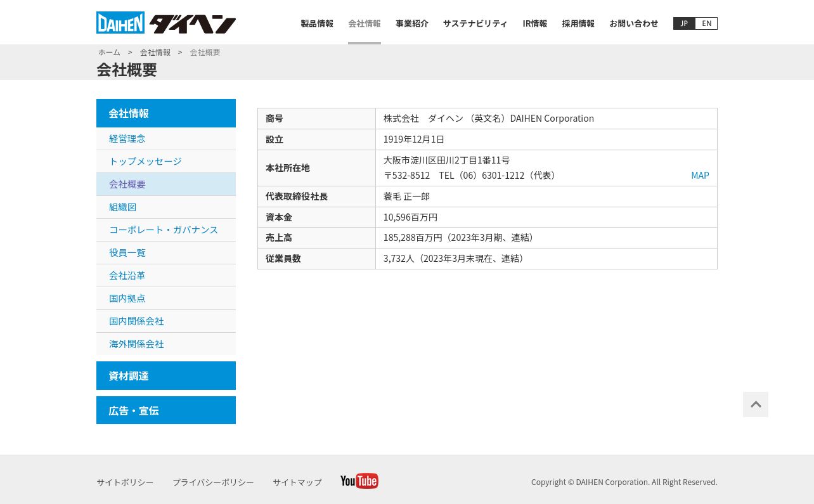Viewport: 814px width, 504px height.
Task: Select 会社概要 in the sidebar
Action: point(166,184)
